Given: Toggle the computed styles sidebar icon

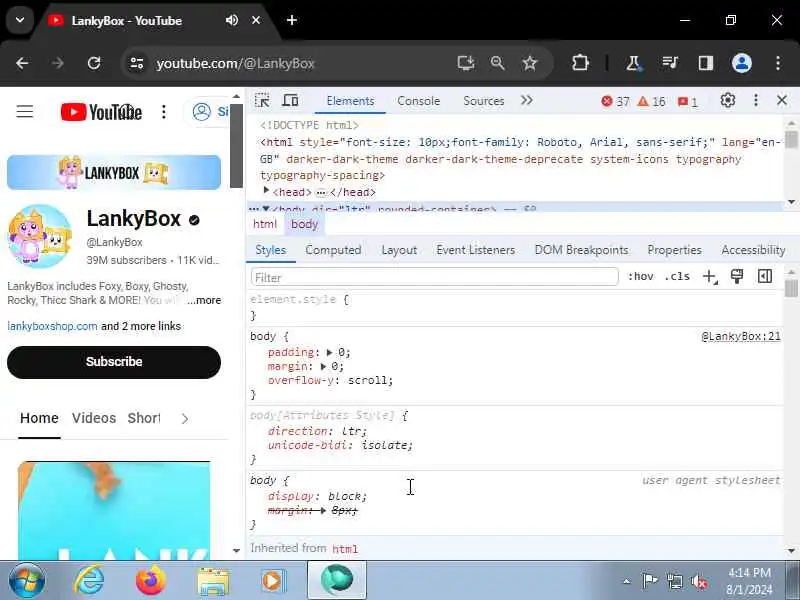Looking at the screenshot, I should pos(764,277).
